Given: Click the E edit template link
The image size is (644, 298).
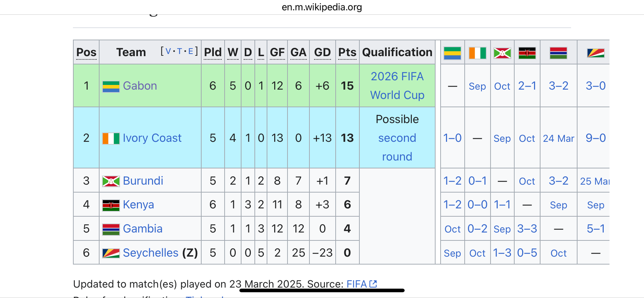Looking at the screenshot, I should click(x=191, y=51).
